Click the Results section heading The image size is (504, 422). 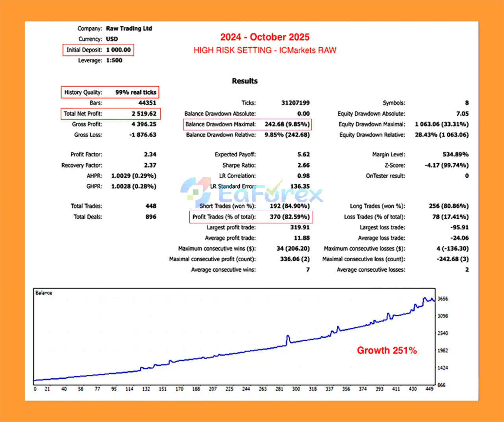(x=245, y=81)
